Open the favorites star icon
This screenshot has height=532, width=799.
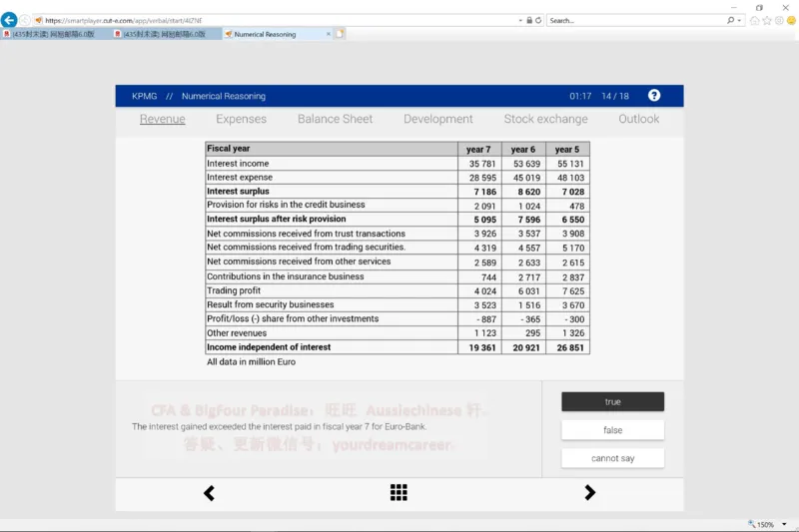tap(766, 20)
